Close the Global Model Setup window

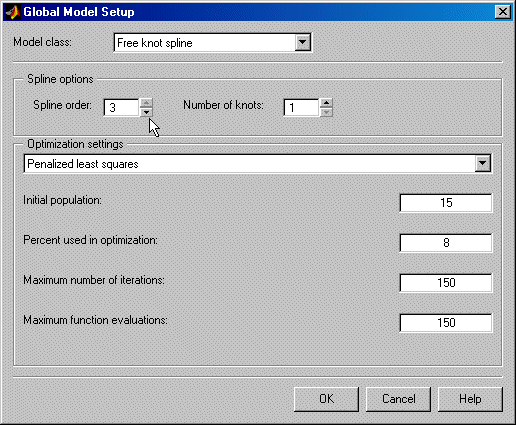(502, 12)
